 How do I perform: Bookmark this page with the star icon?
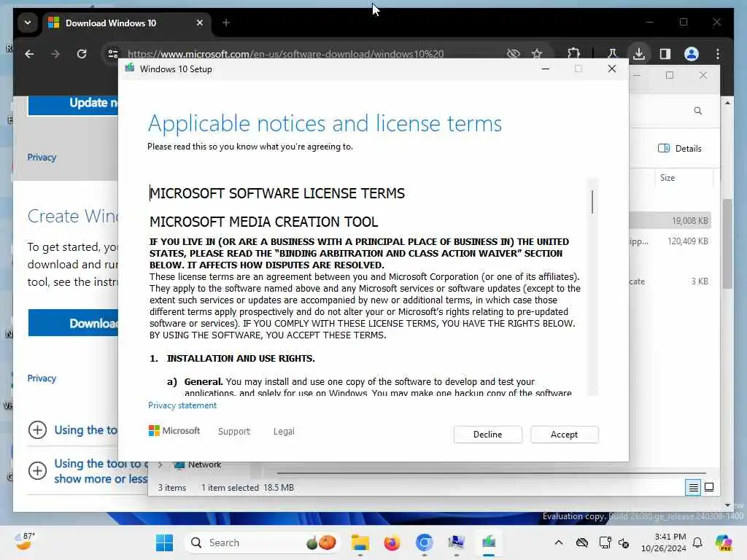coord(537,54)
